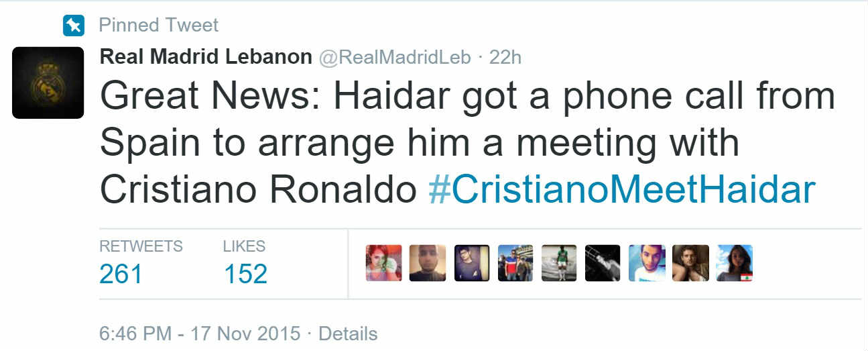
Task: Click the avatar with the Lebanese flag badge
Action: [x=735, y=263]
